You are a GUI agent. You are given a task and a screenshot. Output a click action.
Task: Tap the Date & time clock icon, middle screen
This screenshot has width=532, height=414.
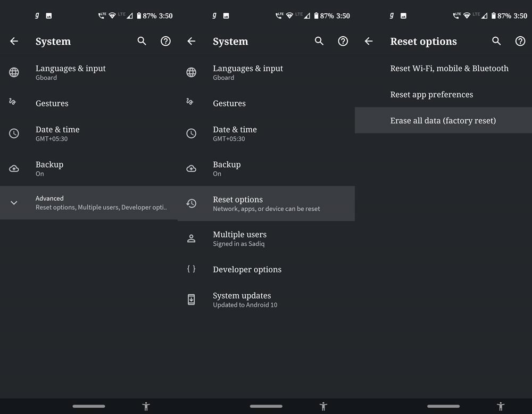(192, 134)
